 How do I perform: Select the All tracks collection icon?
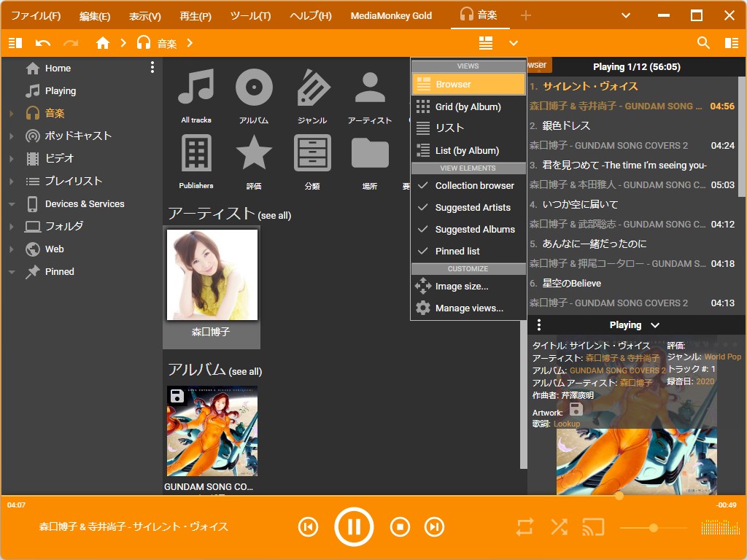(195, 87)
